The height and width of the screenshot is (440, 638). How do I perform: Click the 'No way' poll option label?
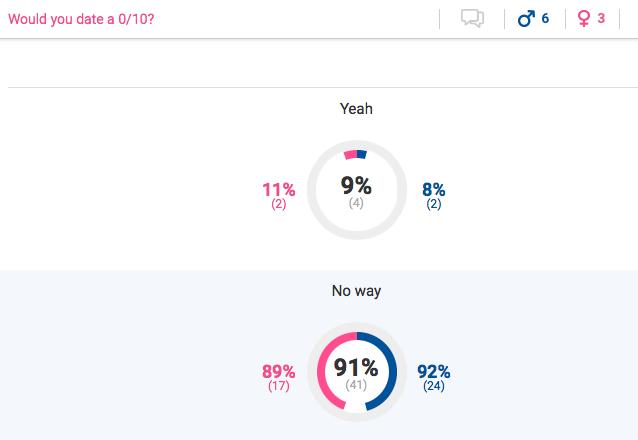click(x=356, y=291)
